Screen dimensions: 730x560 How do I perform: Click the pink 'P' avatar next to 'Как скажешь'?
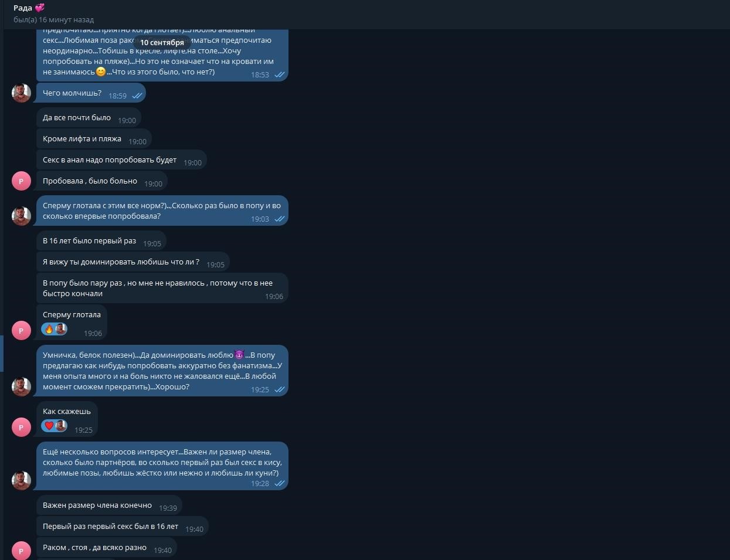coord(21,427)
